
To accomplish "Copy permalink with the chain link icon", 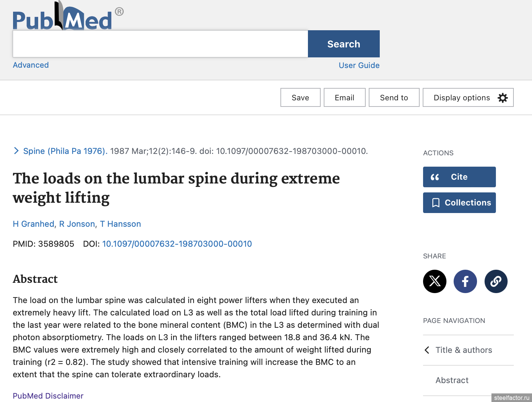I will coord(496,281).
